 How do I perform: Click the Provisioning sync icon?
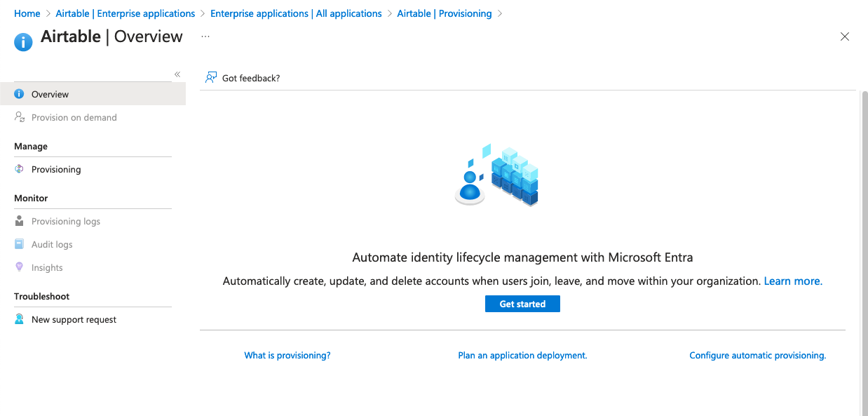click(x=20, y=169)
